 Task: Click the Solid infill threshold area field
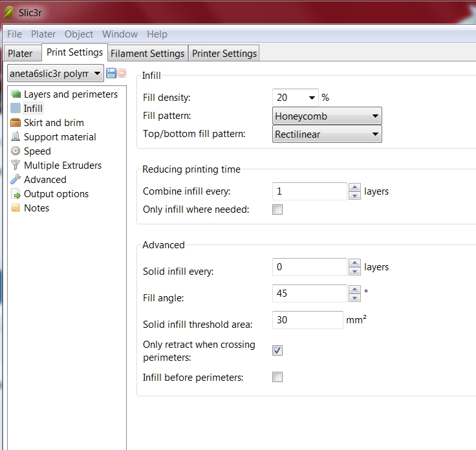pyautogui.click(x=308, y=320)
